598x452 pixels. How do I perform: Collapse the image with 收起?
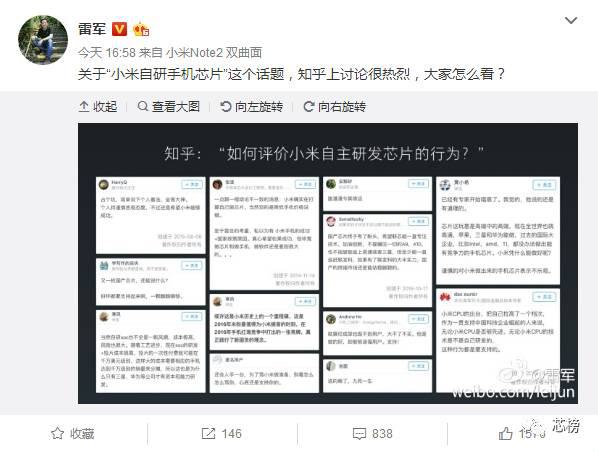point(98,106)
